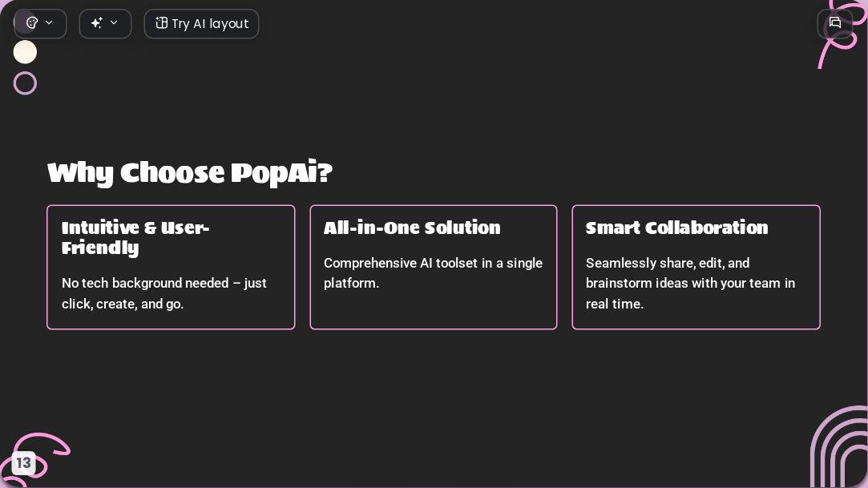Select the pink arch decoration graphic
868x488 pixels.
(839, 446)
